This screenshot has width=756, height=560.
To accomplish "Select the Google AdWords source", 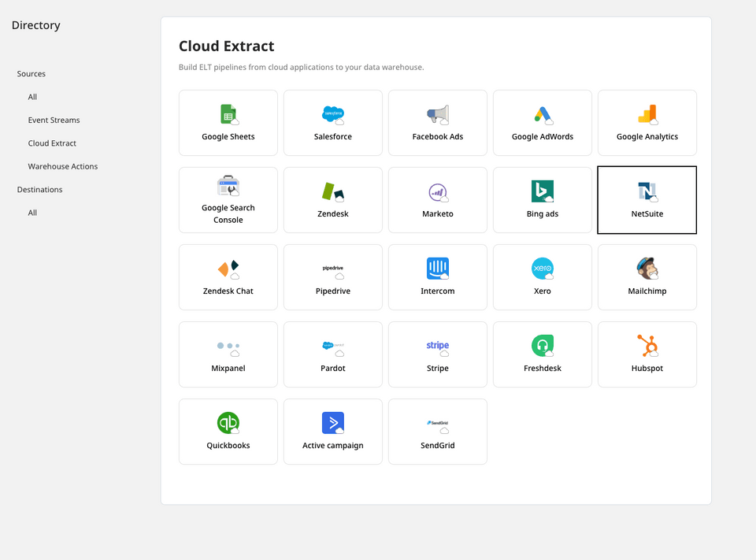I will pyautogui.click(x=542, y=123).
